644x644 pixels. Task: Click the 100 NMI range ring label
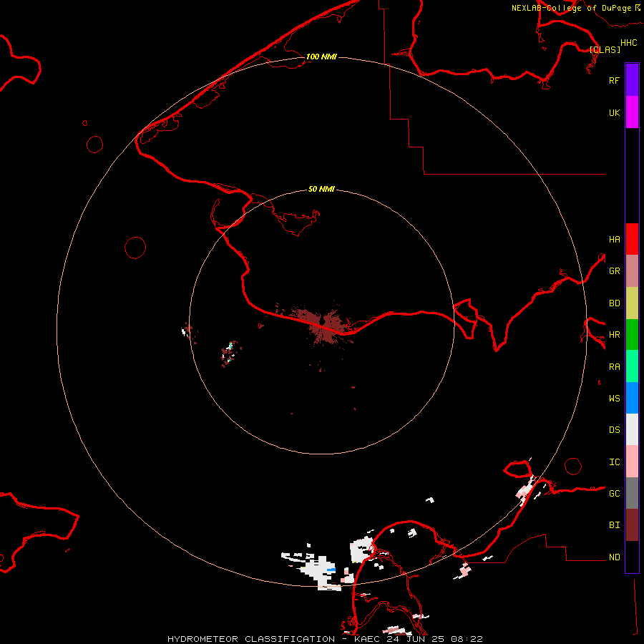[321, 57]
